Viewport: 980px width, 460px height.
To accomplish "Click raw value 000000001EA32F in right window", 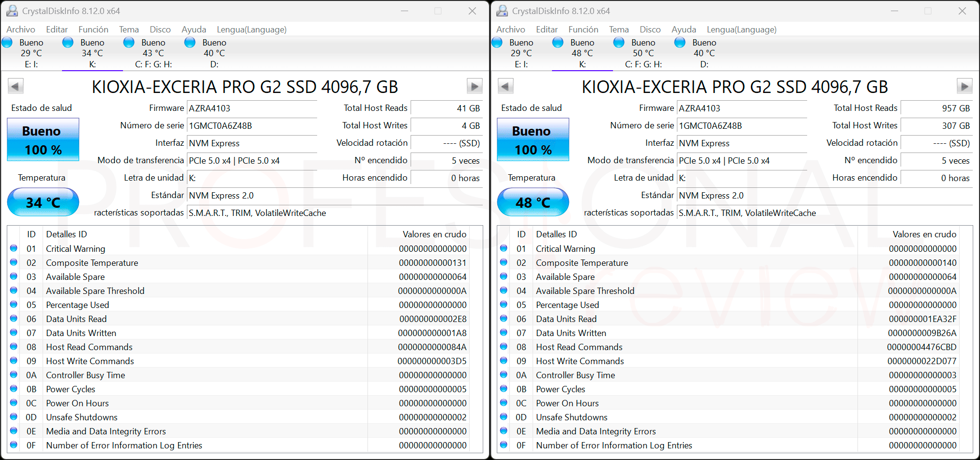I will (922, 319).
